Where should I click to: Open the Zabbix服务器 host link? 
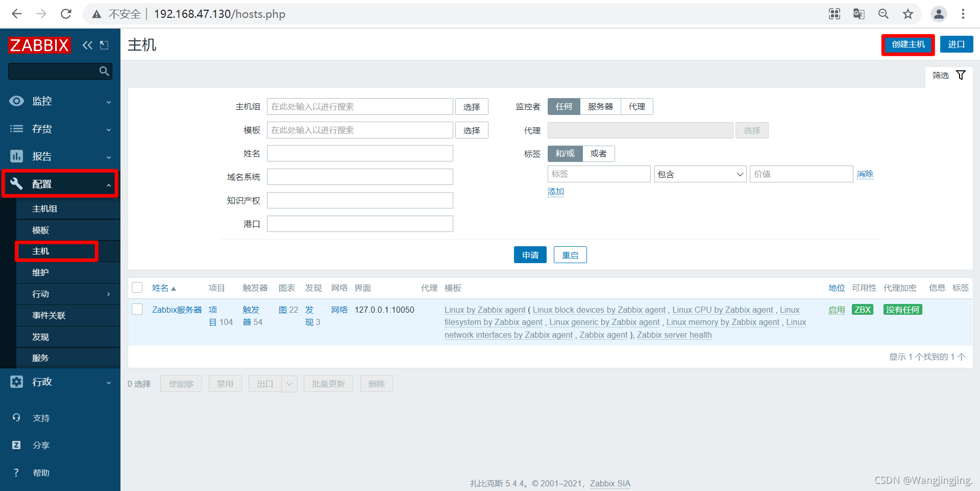(177, 310)
